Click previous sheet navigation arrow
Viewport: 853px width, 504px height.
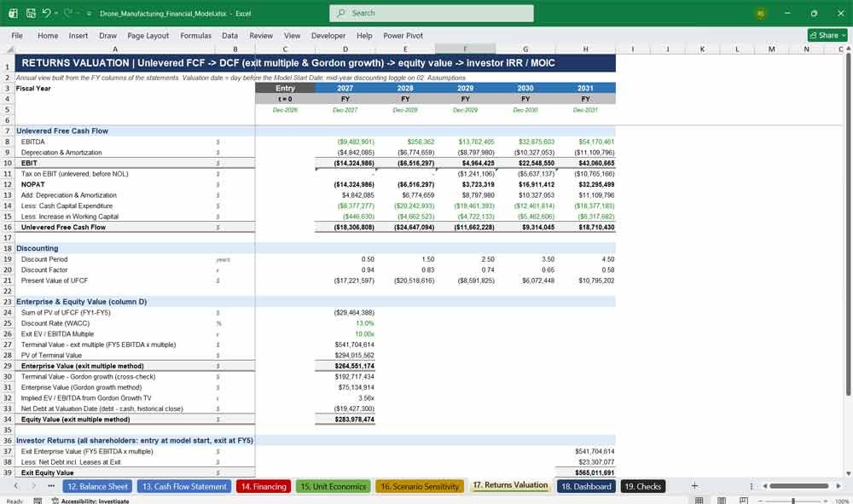[x=16, y=486]
